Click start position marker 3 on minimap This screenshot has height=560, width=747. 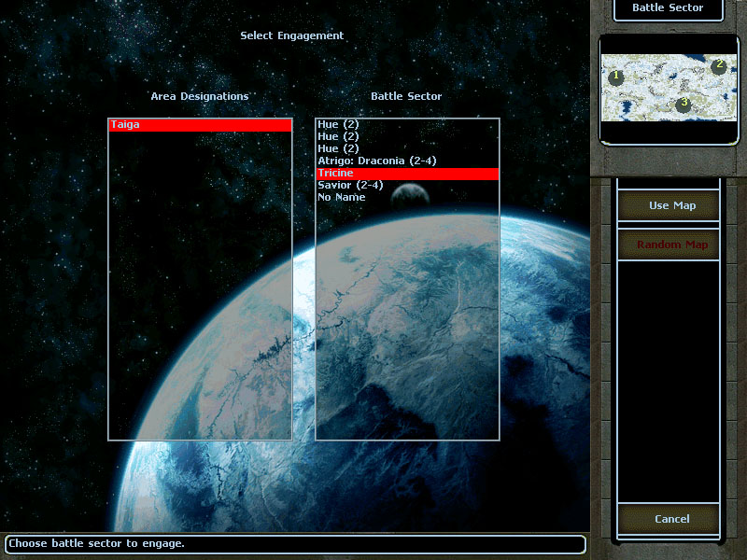coord(684,104)
